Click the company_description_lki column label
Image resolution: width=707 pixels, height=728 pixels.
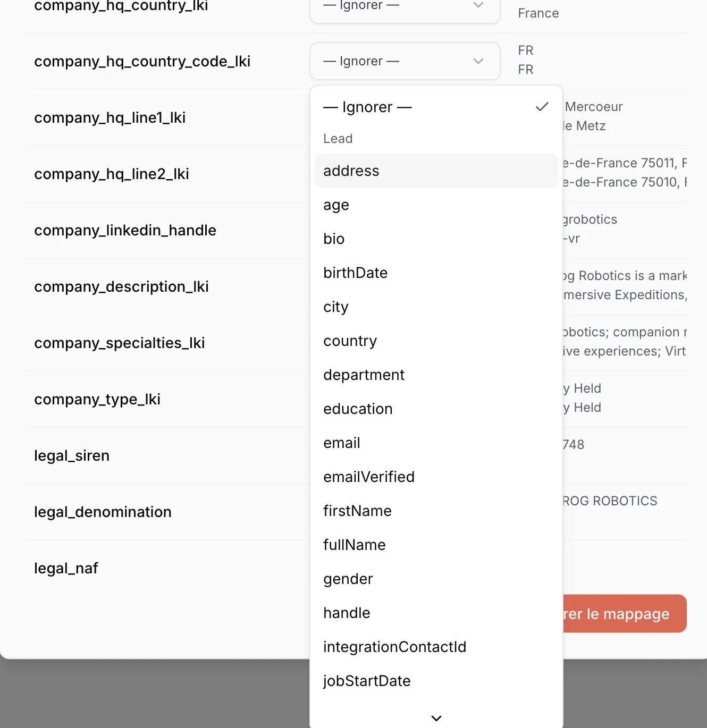[x=122, y=286]
